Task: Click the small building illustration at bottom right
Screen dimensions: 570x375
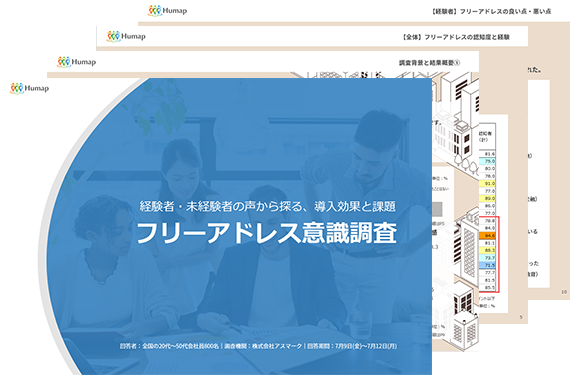Action: pos(465,330)
